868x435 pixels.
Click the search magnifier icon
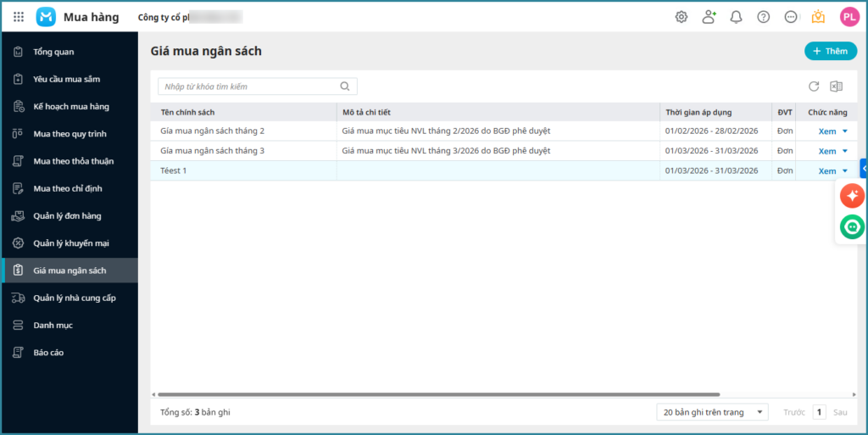(345, 86)
